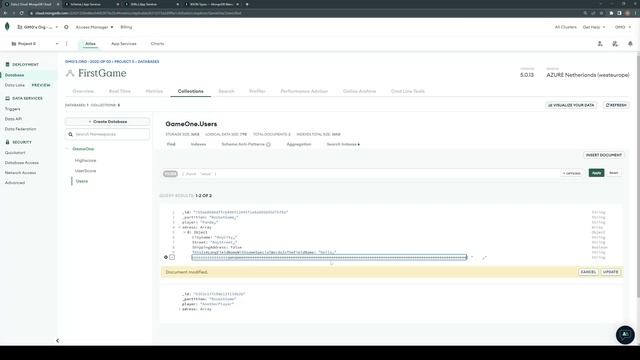This screenshot has width=640, height=360.
Task: Open the browser extensions puzzle icon
Action: pos(611,13)
